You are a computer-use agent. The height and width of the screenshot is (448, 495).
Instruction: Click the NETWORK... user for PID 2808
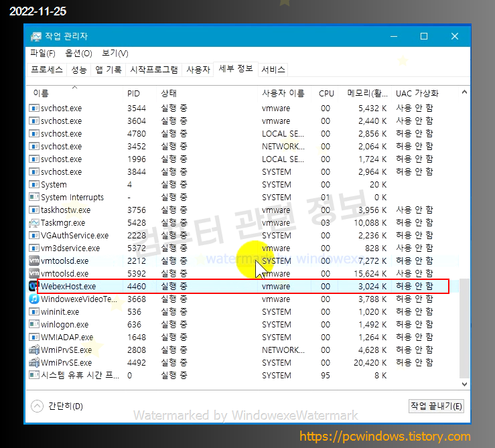point(283,350)
